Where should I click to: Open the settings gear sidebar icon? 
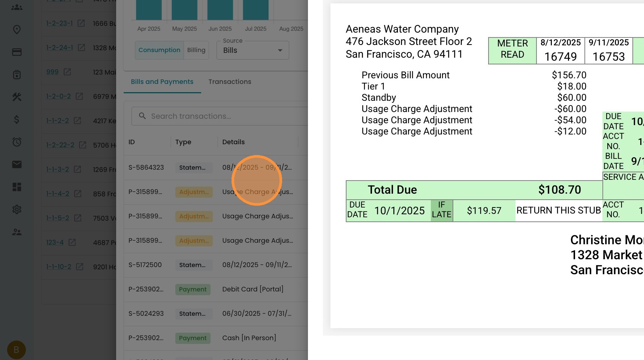click(17, 209)
